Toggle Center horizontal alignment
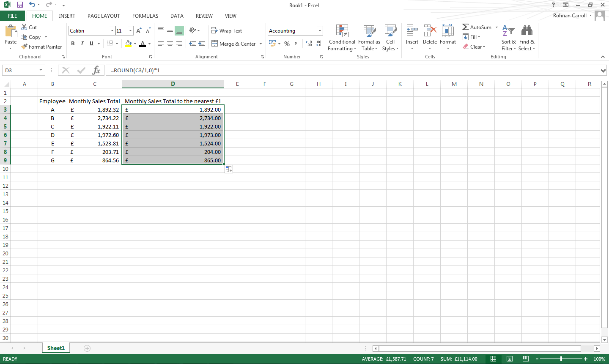 pos(170,44)
